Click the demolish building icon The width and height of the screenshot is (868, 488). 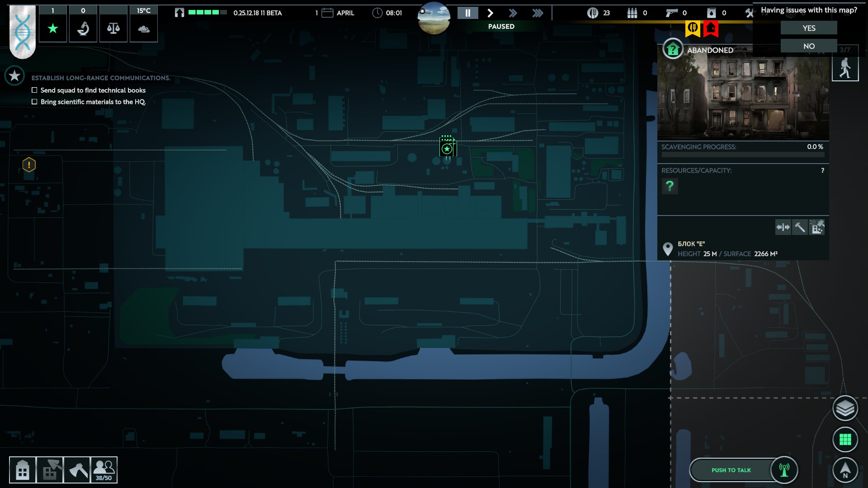click(817, 227)
